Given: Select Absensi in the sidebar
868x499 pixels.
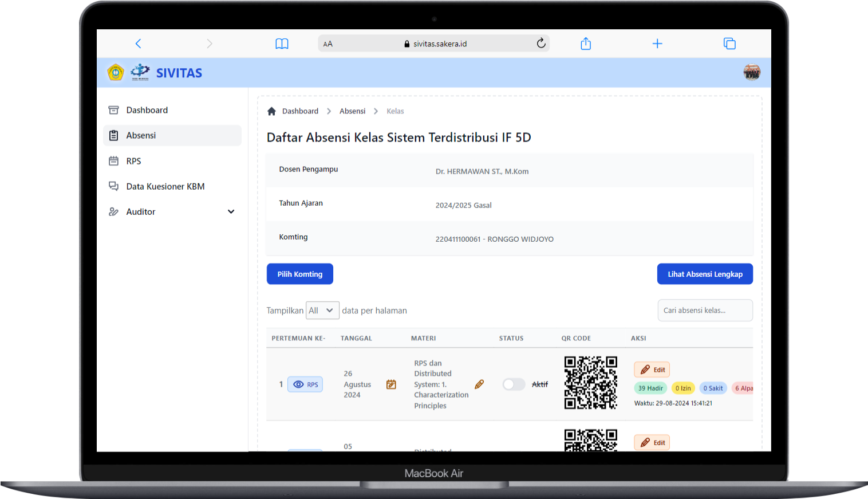Looking at the screenshot, I should pyautogui.click(x=172, y=135).
